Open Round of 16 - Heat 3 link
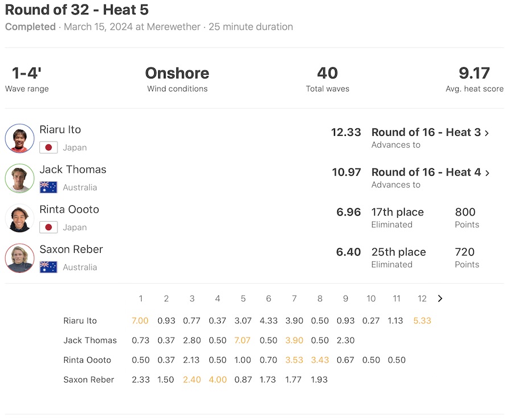Screen dimensions: 512x420 [426, 132]
